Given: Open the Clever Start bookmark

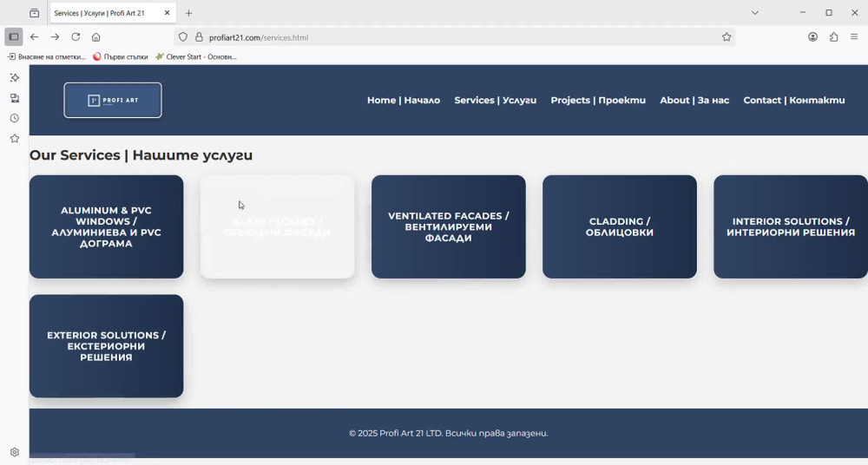Looking at the screenshot, I should pos(195,56).
